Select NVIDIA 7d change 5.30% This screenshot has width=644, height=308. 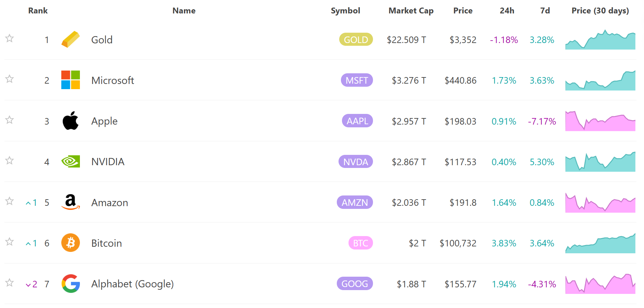coord(542,162)
